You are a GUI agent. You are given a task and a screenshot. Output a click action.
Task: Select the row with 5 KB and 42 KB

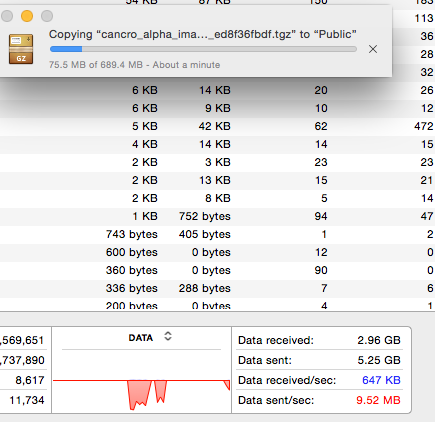[217, 126]
